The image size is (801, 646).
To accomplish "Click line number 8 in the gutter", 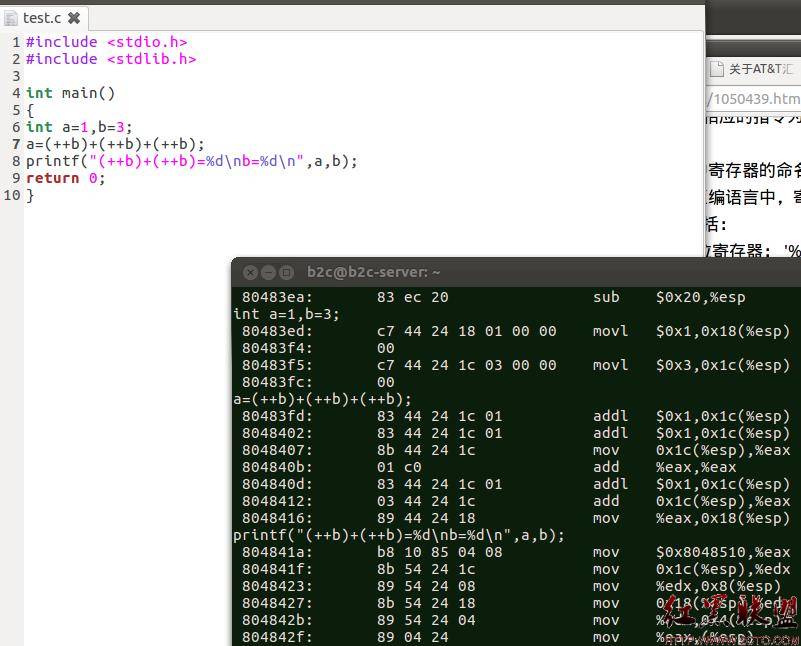I will [16, 161].
